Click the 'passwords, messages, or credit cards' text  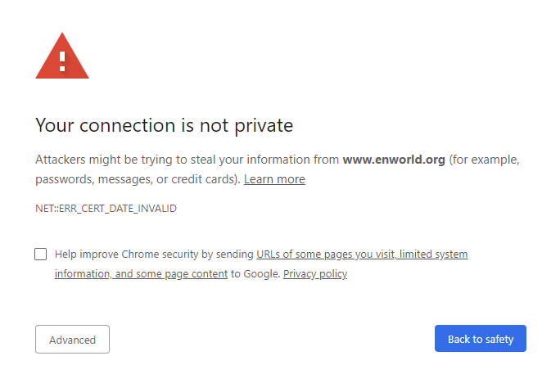136,179
